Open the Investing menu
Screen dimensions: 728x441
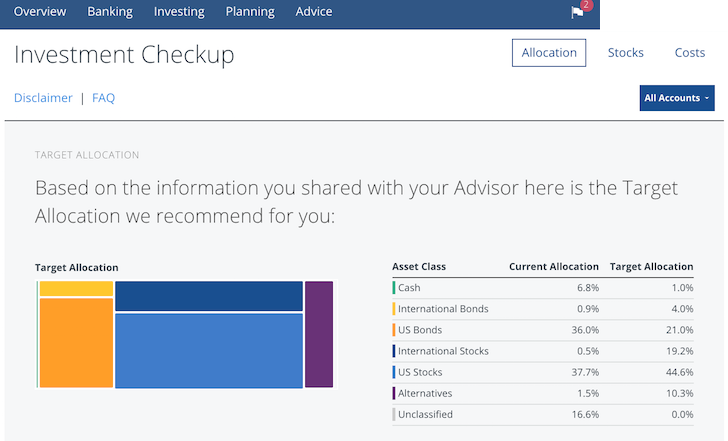(x=179, y=12)
